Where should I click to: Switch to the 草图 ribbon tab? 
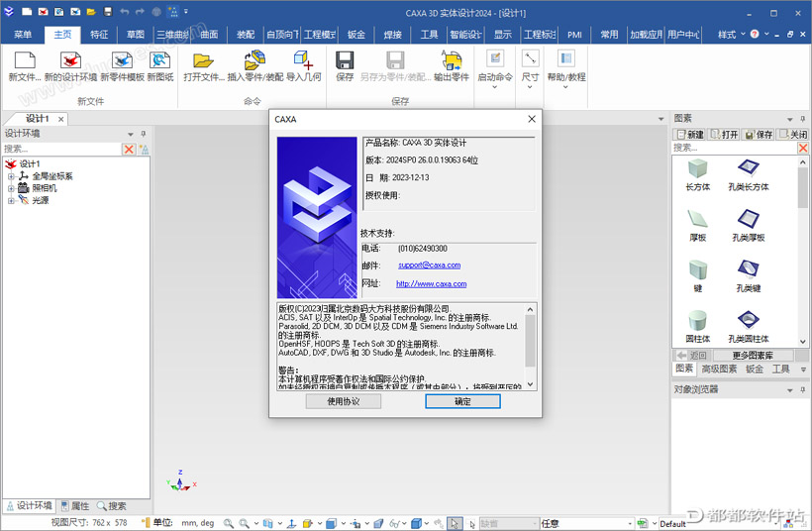click(136, 35)
